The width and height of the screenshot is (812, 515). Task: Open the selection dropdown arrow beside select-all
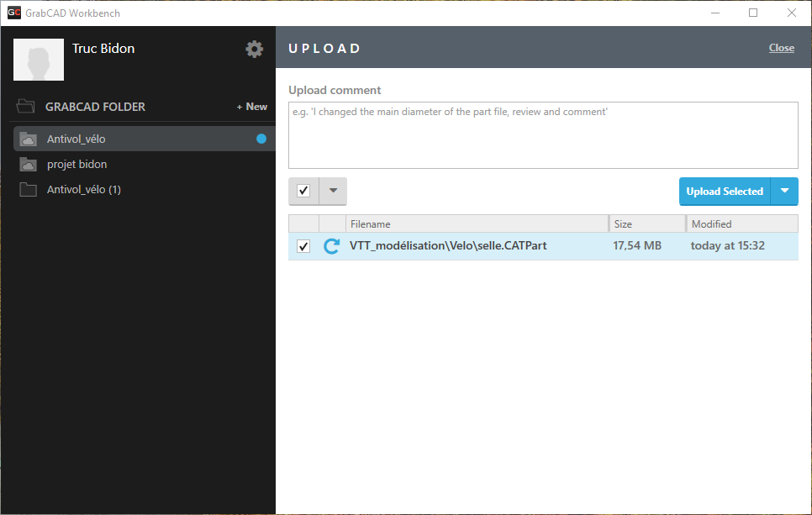333,191
